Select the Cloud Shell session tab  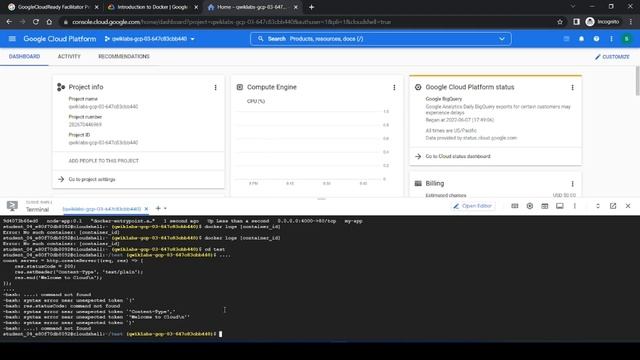tap(102, 209)
